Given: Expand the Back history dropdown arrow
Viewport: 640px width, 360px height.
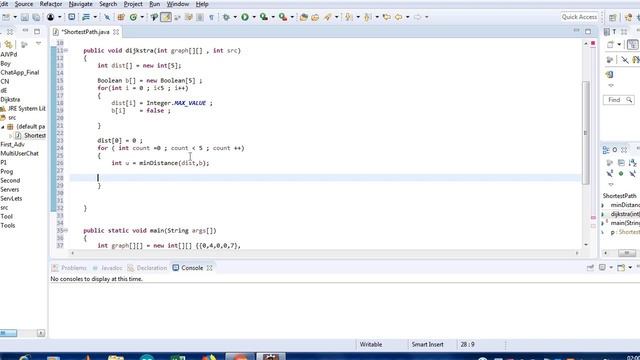Looking at the screenshot, I should (x=407, y=17).
